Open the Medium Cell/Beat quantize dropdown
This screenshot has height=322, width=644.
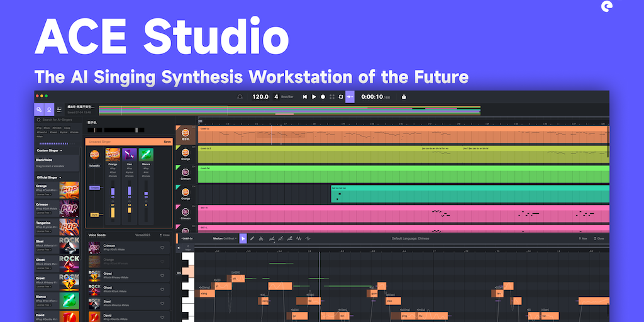click(x=225, y=238)
